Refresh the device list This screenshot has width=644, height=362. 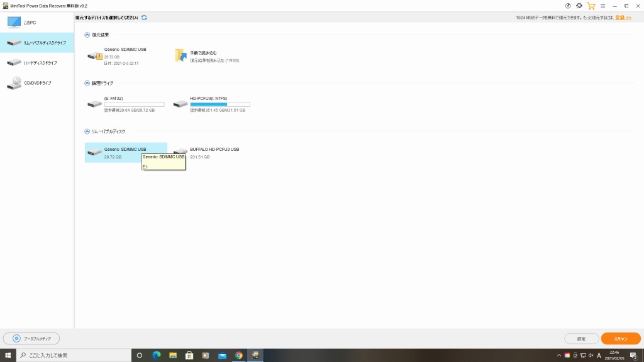click(144, 18)
